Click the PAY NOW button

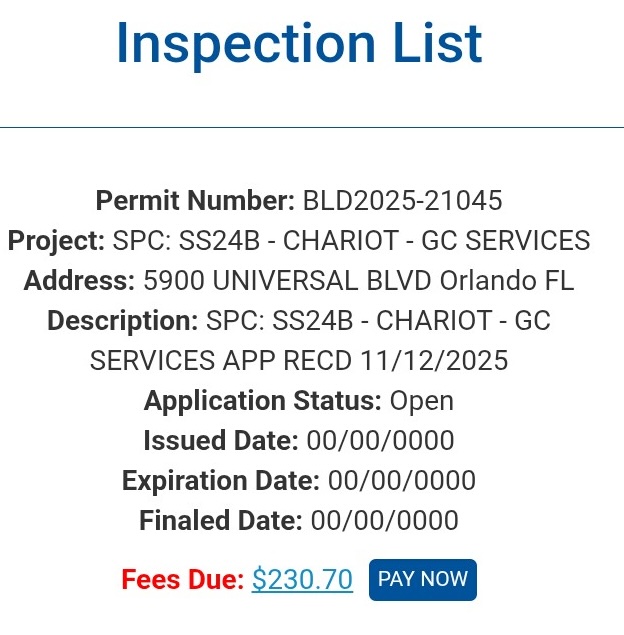[x=422, y=579]
